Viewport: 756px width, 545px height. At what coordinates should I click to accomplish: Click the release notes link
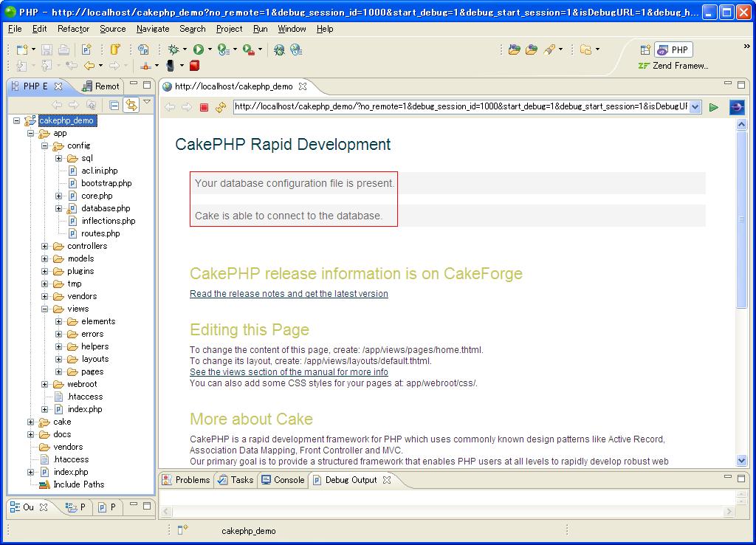coord(289,294)
